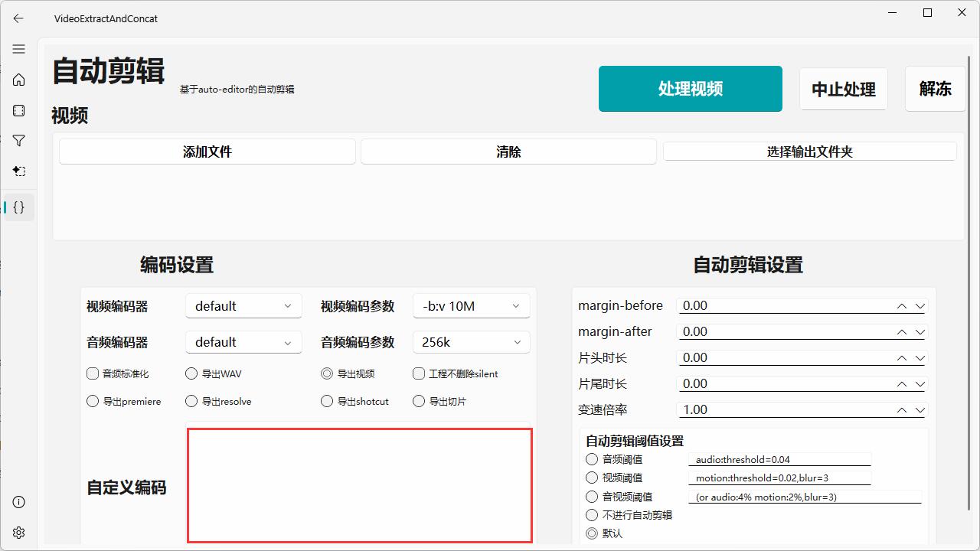Viewport: 980px width, 551px height.
Task: Increase the 片尾时长 value
Action: (902, 383)
